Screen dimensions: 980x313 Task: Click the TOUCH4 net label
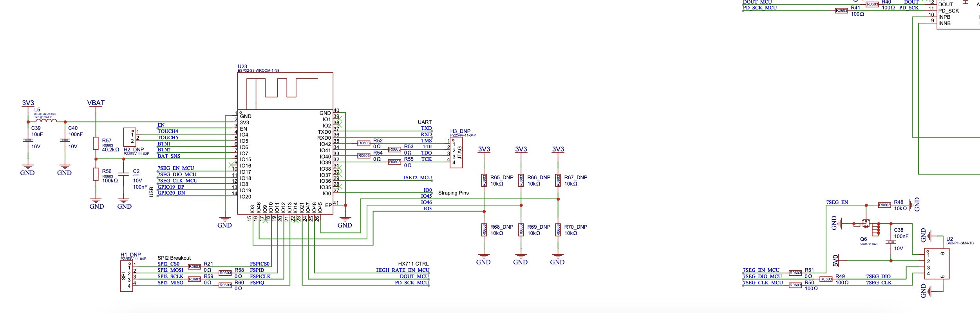tap(168, 131)
